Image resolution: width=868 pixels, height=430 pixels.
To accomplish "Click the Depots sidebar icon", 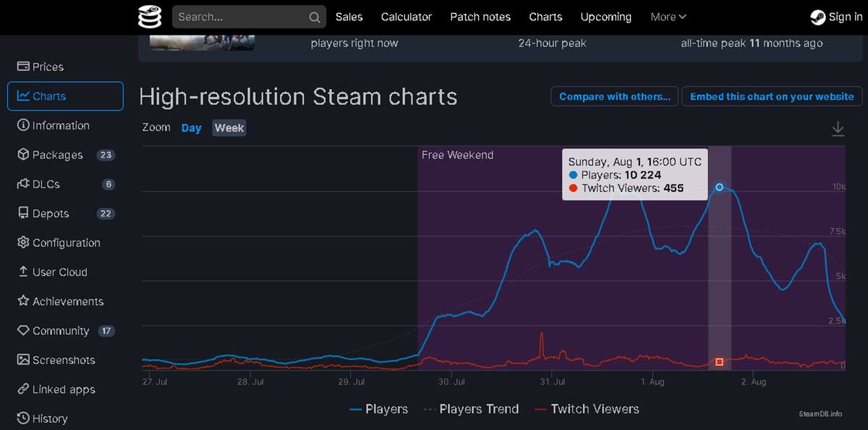I will 23,214.
